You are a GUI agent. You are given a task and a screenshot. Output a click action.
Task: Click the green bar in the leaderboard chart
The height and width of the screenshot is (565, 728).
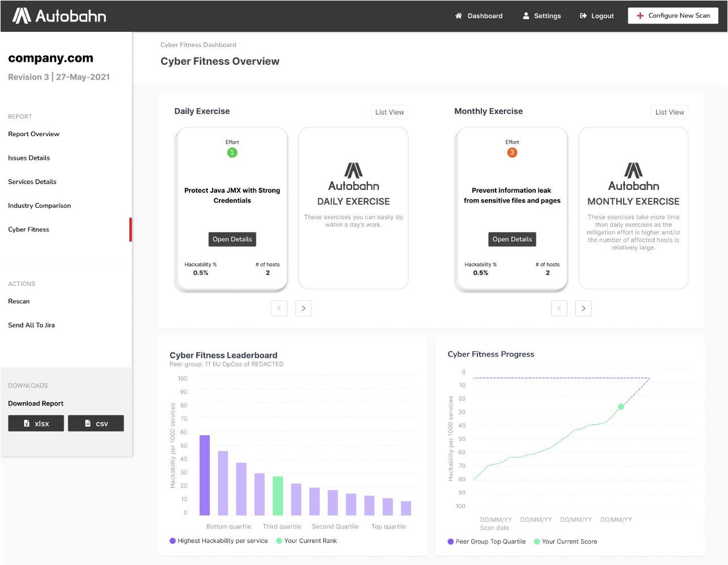pos(278,496)
